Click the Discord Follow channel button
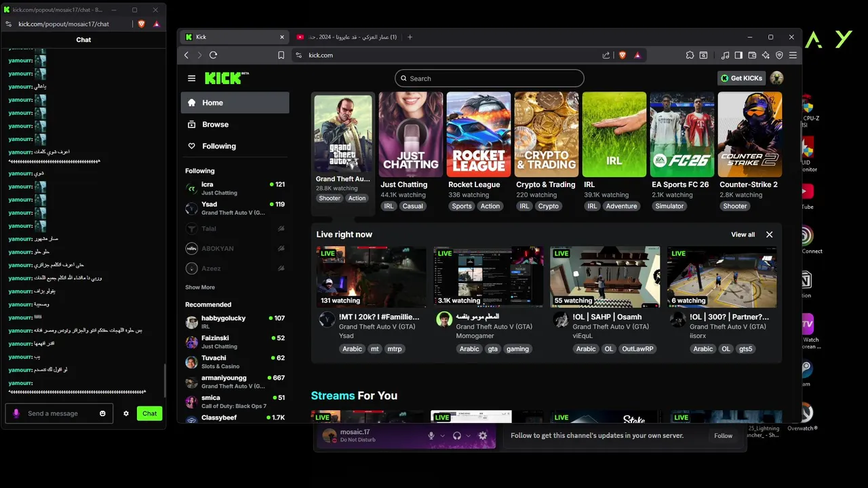This screenshot has width=868, height=488. click(723, 436)
